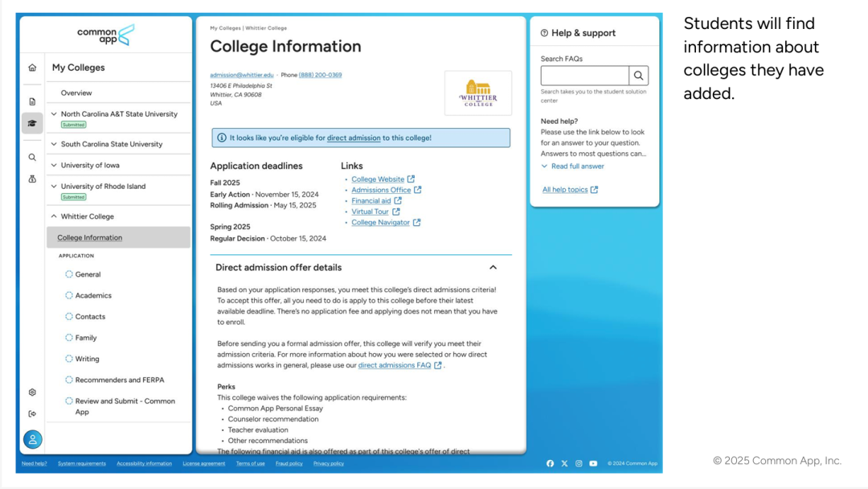Expand North Carolina A&T State University

pos(54,114)
